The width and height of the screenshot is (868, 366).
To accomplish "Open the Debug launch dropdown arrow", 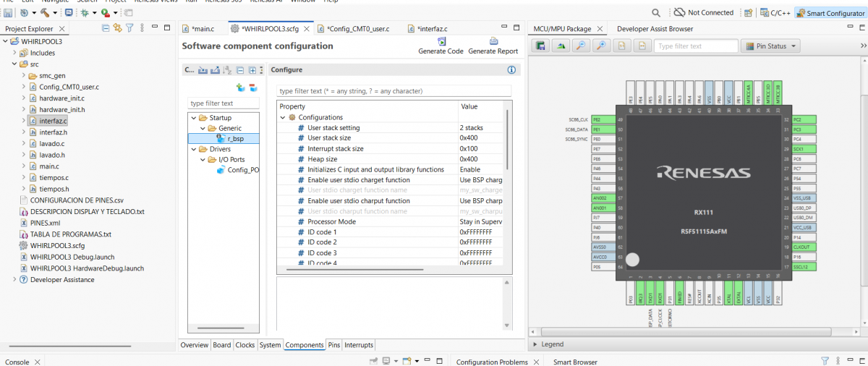I will click(x=94, y=14).
